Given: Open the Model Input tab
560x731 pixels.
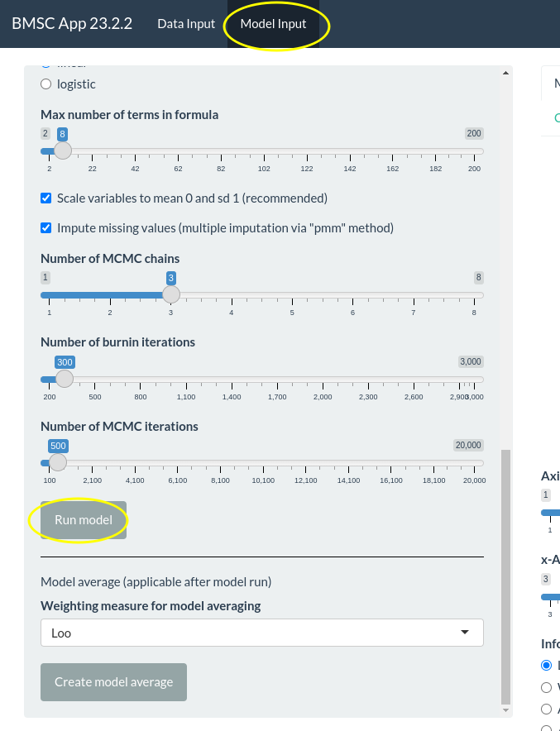Looking at the screenshot, I should [273, 24].
